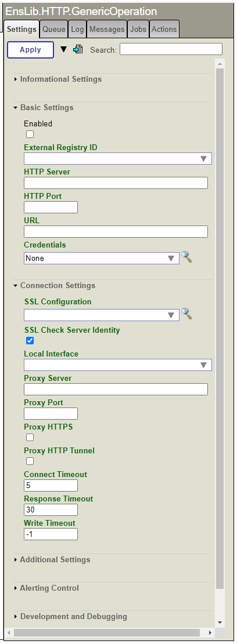237x644 pixels.
Task: Open the Credentials dropdown showing None
Action: (x=102, y=258)
